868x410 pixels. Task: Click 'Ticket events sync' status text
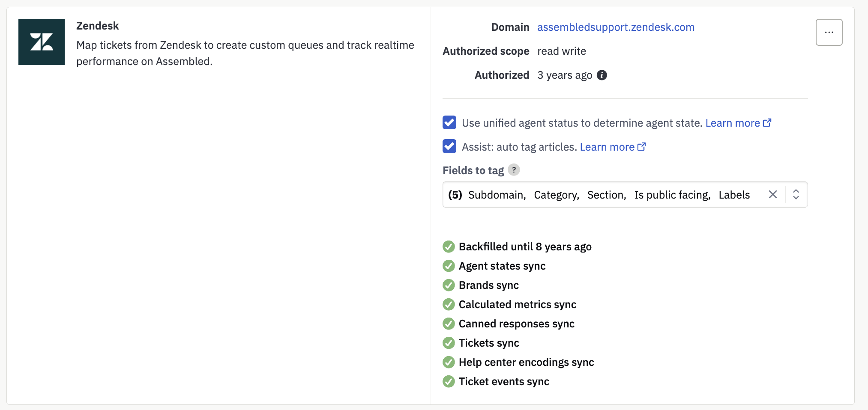coord(504,381)
